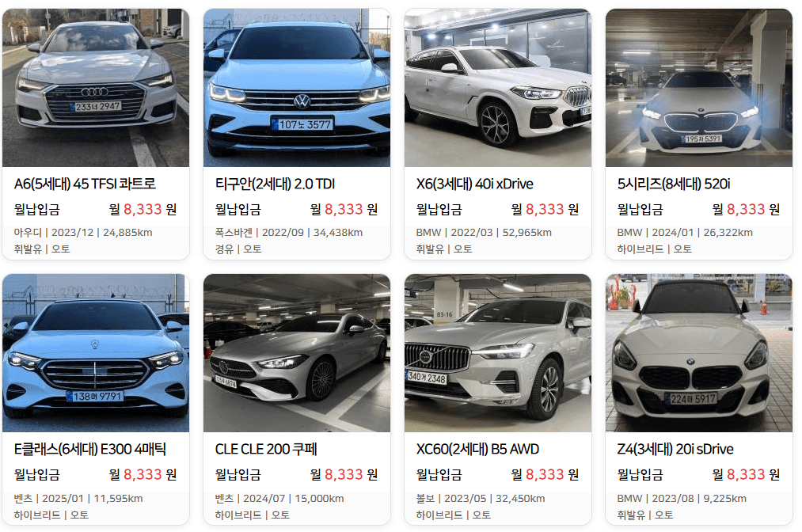802x532 pixels.
Task: Open the CLE 200 coupe photo
Action: pyautogui.click(x=297, y=353)
